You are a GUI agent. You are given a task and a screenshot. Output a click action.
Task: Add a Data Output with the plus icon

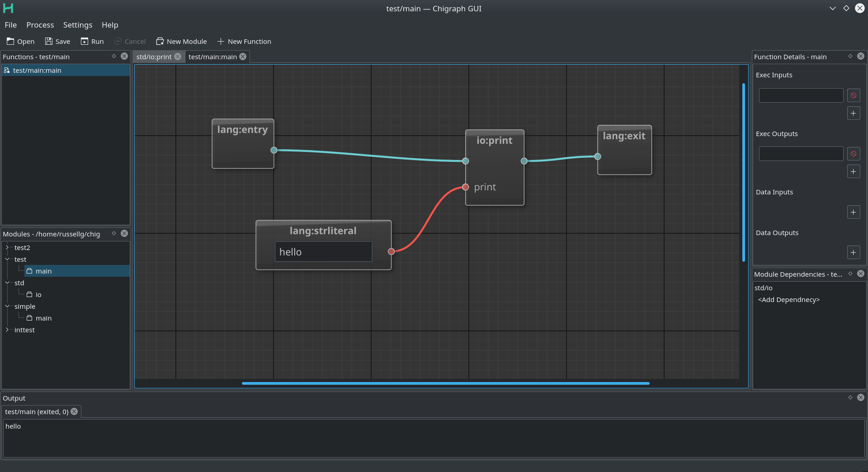[854, 252]
